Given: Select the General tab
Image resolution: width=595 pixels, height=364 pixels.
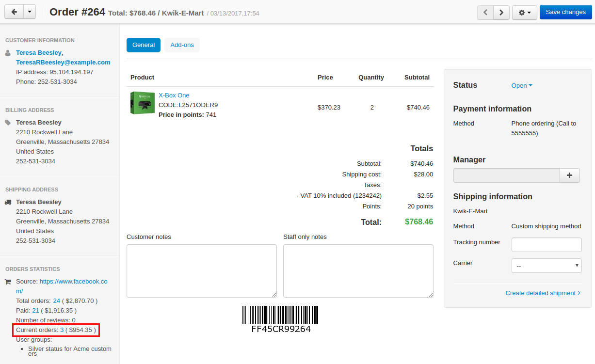Looking at the screenshot, I should [x=144, y=45].
